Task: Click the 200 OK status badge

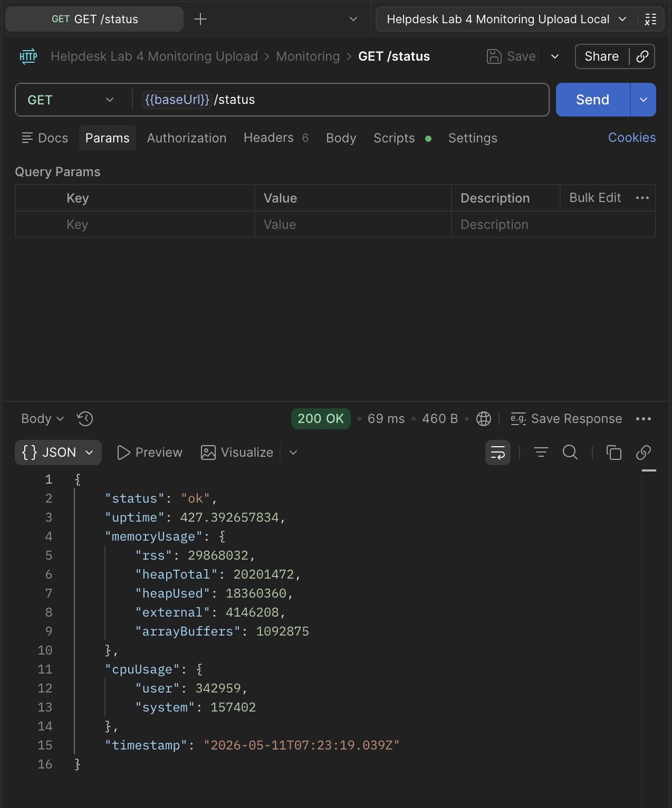Action: pos(321,419)
